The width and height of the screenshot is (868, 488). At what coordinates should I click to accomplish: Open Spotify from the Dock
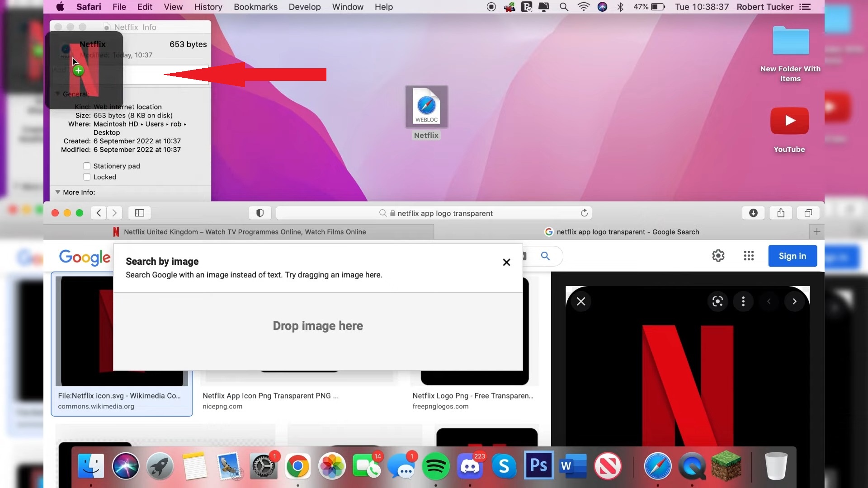point(435,466)
